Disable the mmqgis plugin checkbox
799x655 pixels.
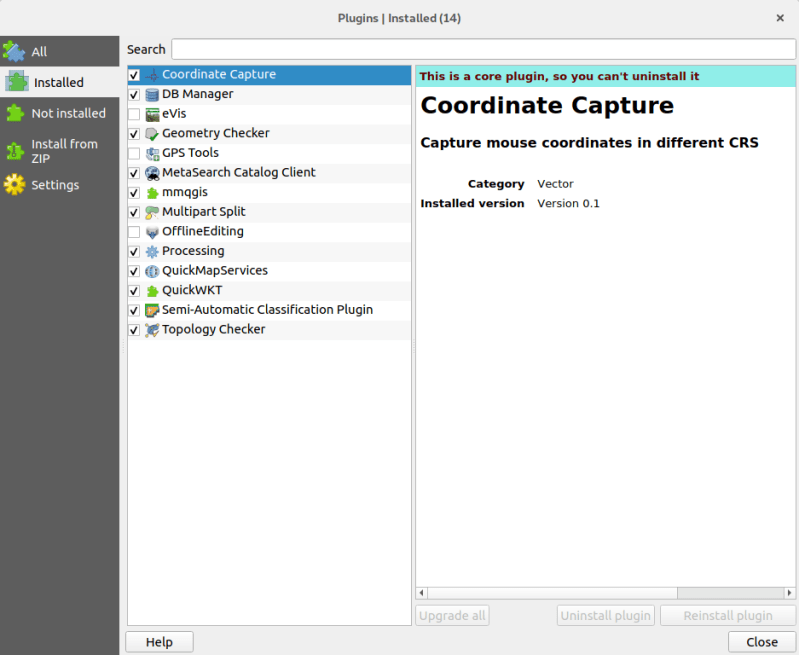coord(134,193)
